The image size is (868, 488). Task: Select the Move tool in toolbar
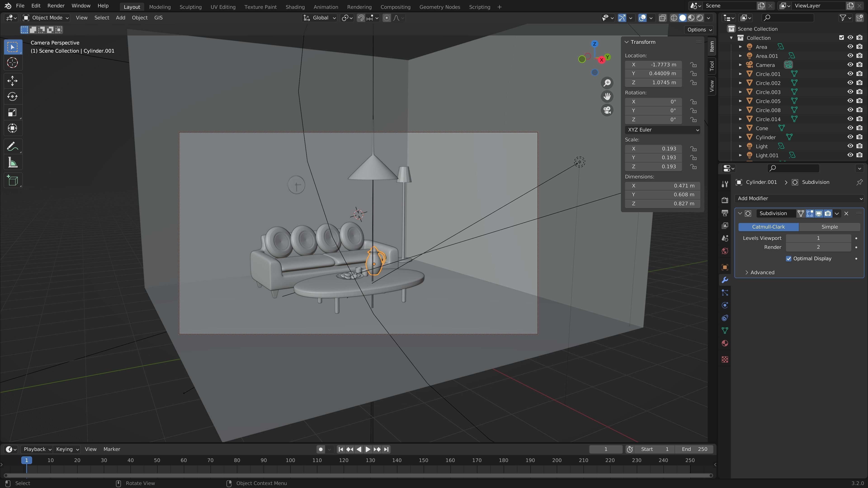click(12, 80)
